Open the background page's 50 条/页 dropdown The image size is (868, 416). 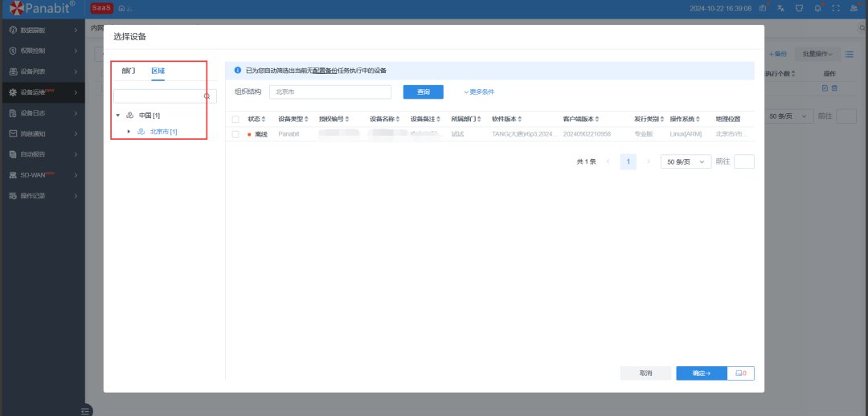tap(789, 116)
